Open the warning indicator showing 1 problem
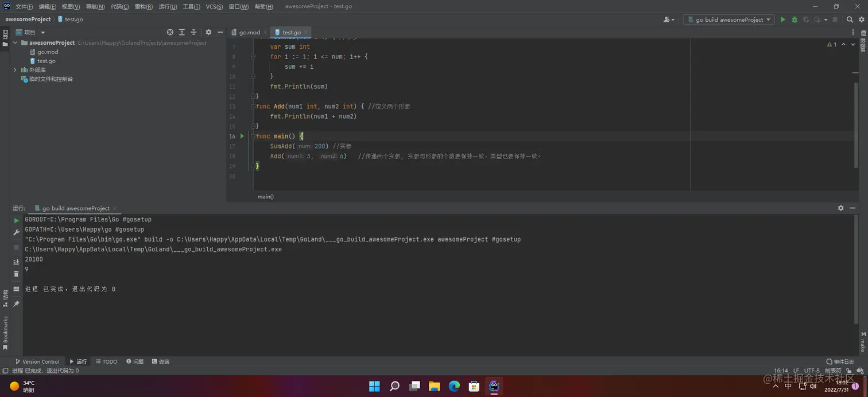 pyautogui.click(x=832, y=44)
